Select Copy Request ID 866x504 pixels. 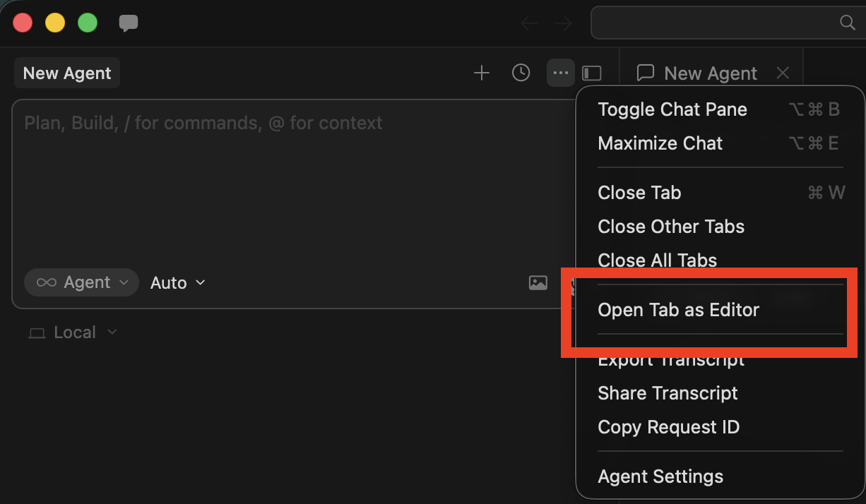coord(668,427)
